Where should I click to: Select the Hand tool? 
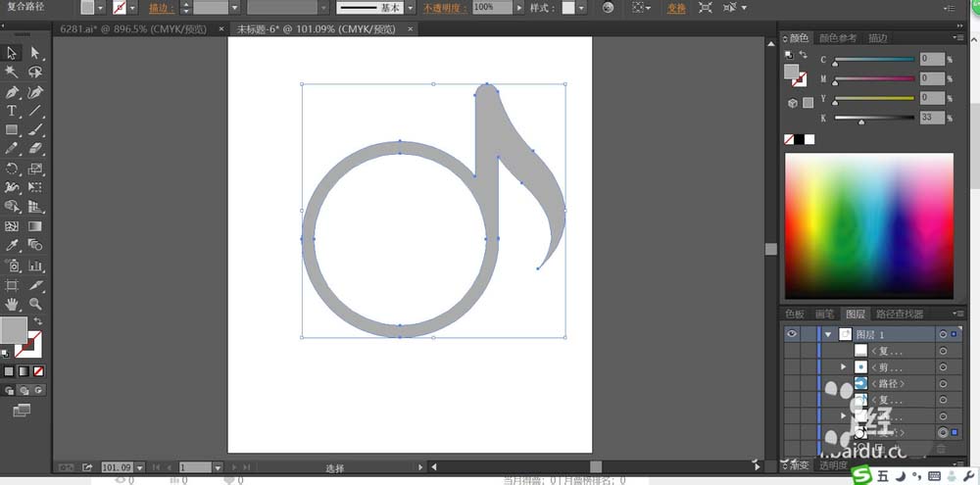12,304
